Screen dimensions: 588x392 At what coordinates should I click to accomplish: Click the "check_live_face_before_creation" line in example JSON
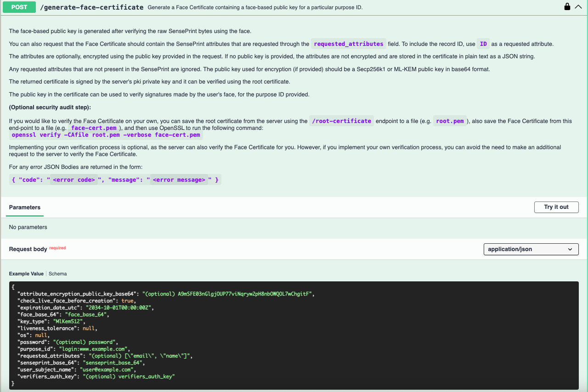point(77,301)
